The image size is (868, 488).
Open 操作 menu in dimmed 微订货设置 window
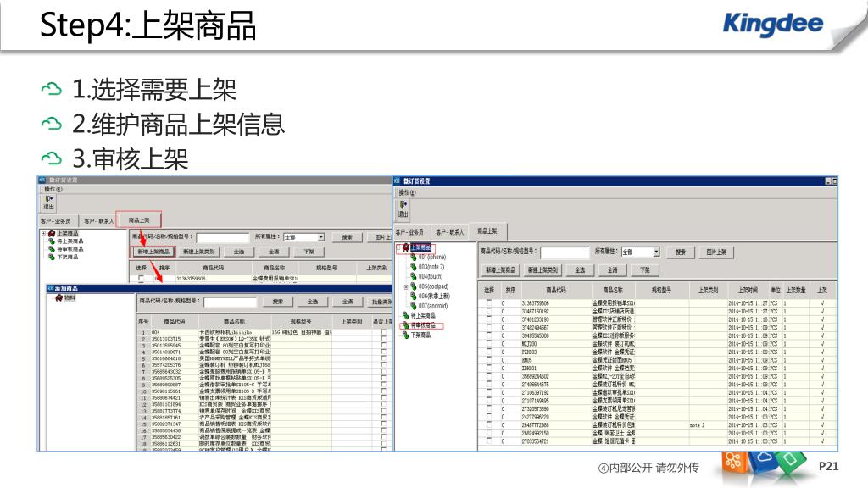click(53, 189)
